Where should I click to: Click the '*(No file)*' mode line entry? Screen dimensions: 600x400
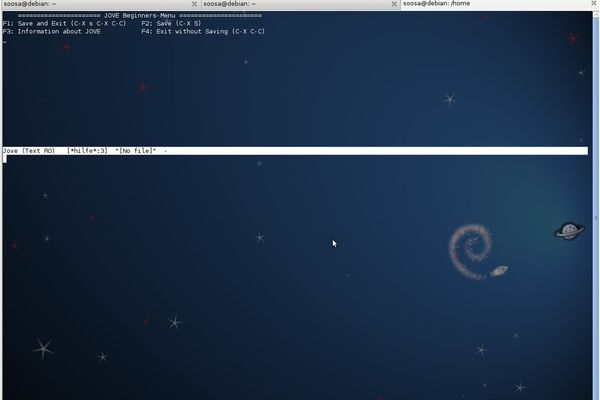pos(136,151)
